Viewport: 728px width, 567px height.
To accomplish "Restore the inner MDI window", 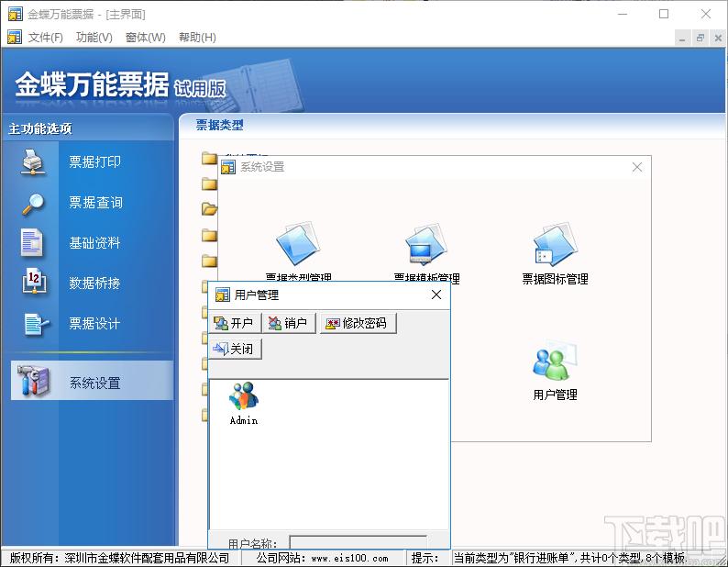I will [x=700, y=39].
